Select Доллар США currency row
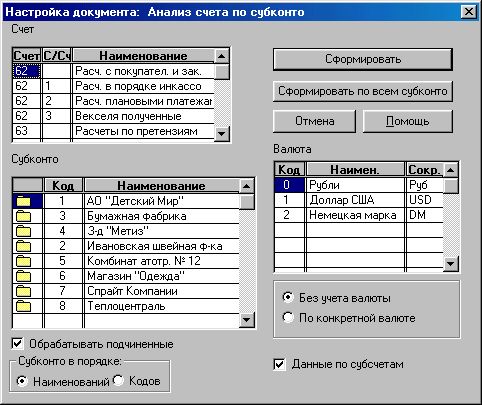This screenshot has height=405, width=482. (359, 200)
